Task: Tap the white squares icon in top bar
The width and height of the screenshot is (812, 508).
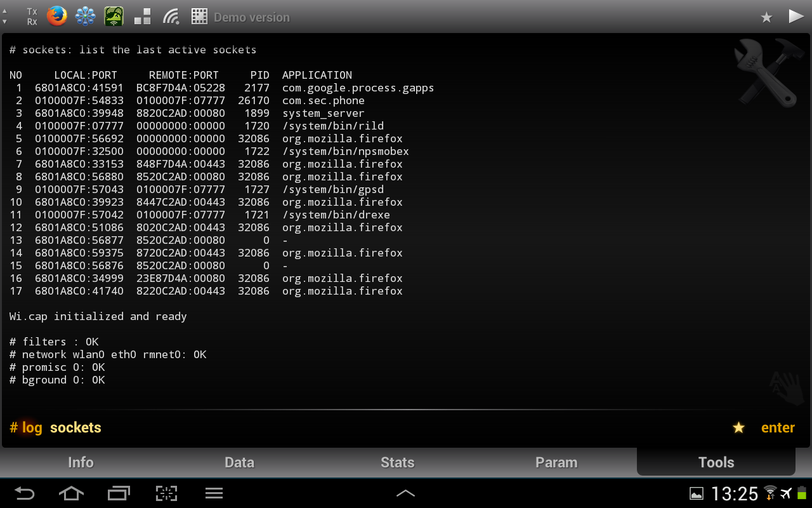Action: pyautogui.click(x=143, y=17)
